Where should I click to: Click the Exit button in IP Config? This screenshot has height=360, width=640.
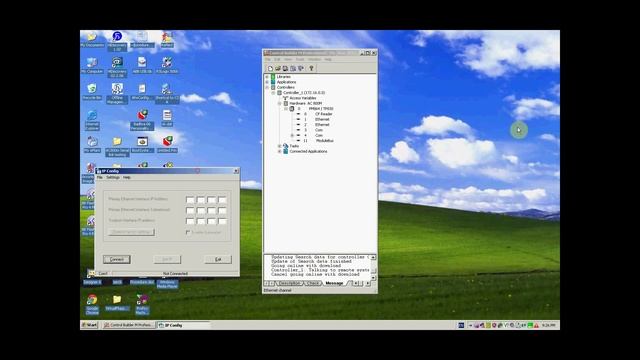[218, 259]
